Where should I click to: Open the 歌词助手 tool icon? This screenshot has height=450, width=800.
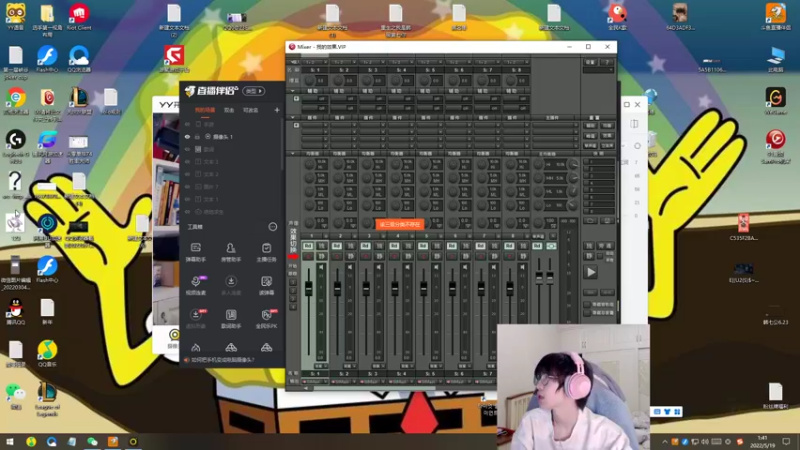(x=231, y=314)
